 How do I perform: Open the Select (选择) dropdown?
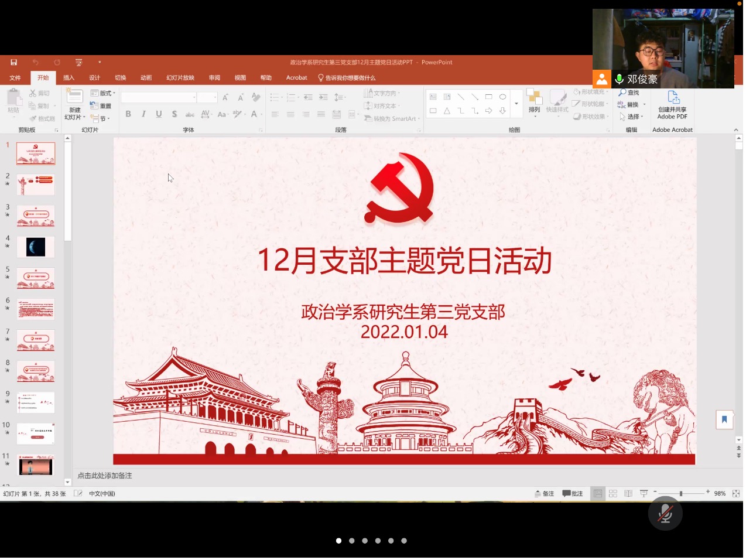tap(632, 117)
